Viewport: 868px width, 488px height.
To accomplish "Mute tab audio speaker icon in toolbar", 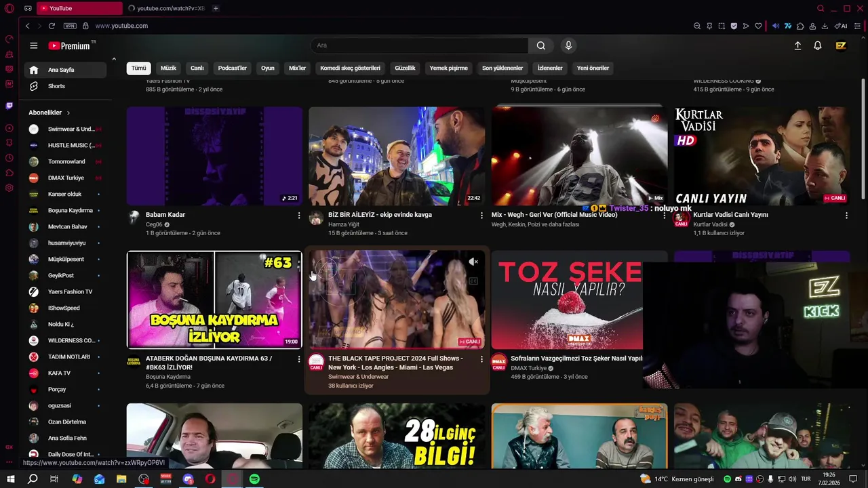I will (x=776, y=26).
